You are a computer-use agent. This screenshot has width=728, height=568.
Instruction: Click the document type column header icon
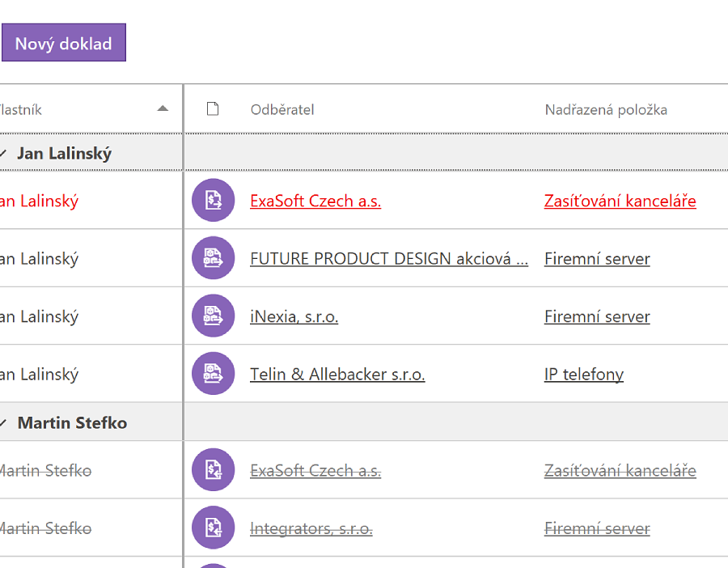tap(213, 109)
